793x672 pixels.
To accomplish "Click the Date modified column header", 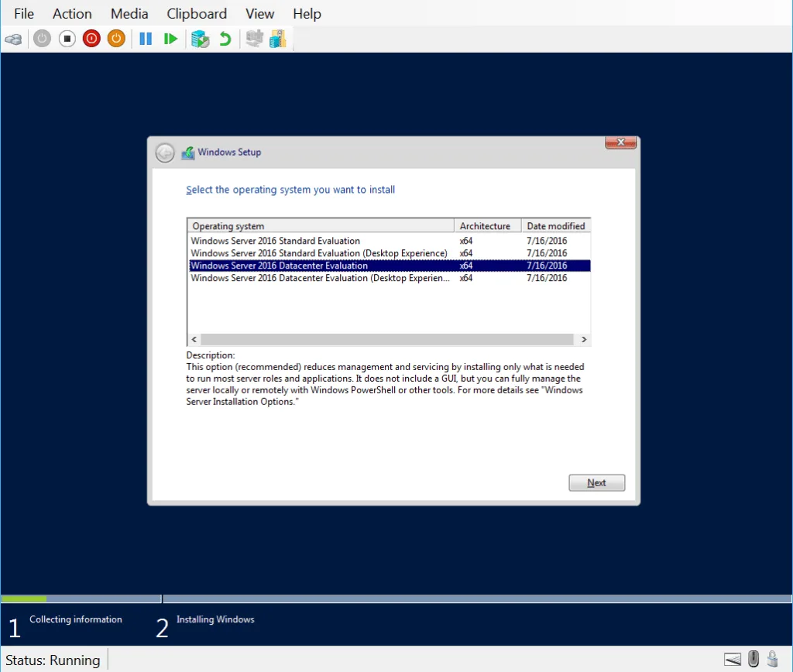I will (x=556, y=226).
